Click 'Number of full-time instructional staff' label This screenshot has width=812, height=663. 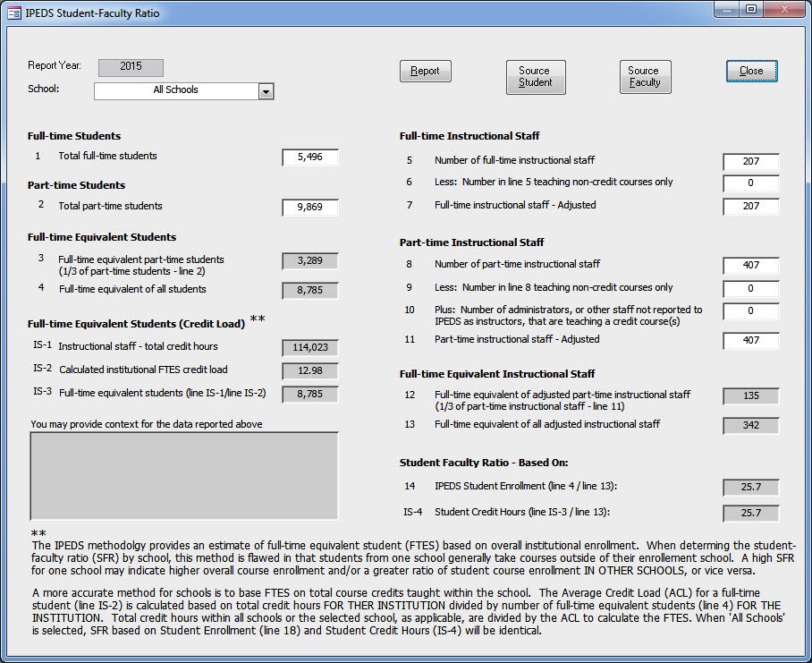(x=515, y=160)
